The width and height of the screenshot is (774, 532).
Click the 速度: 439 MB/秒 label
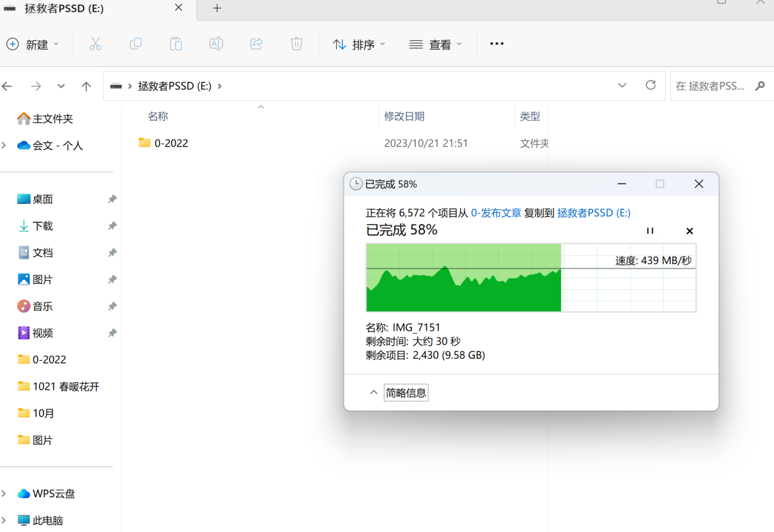[x=653, y=261]
